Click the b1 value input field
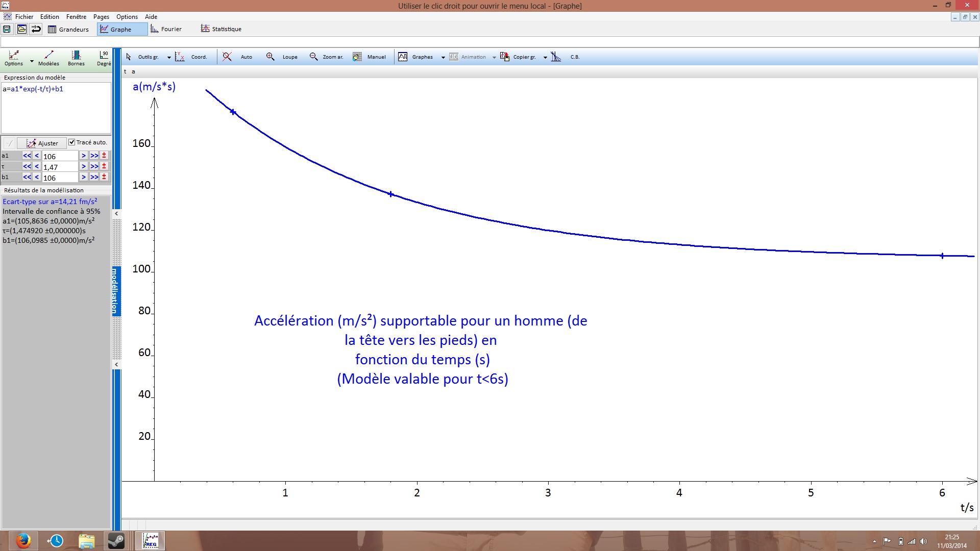Screen dimensions: 980x551 click(x=60, y=178)
